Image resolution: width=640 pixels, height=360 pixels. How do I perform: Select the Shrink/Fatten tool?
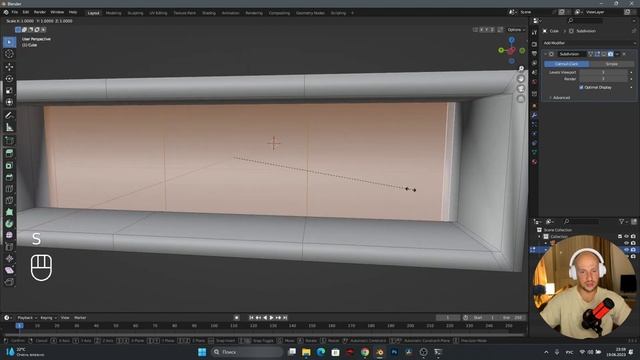point(9,258)
